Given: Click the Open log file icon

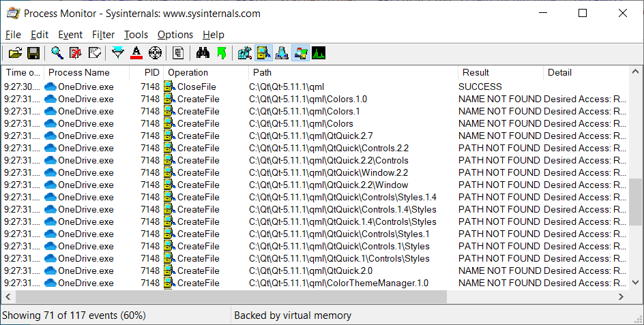Looking at the screenshot, I should [15, 53].
